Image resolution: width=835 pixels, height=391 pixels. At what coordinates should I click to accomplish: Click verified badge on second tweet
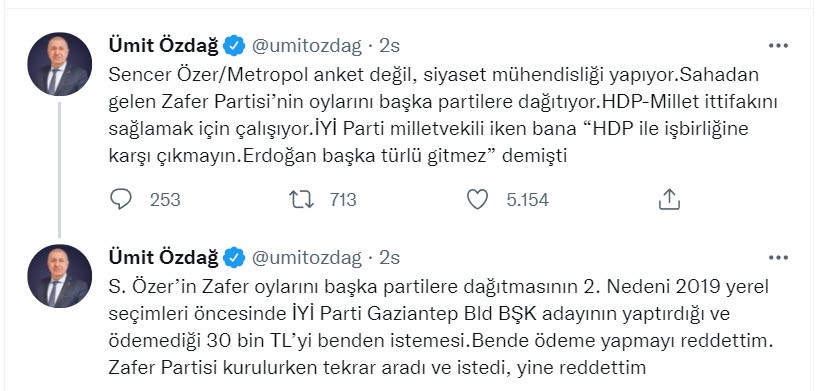(234, 258)
